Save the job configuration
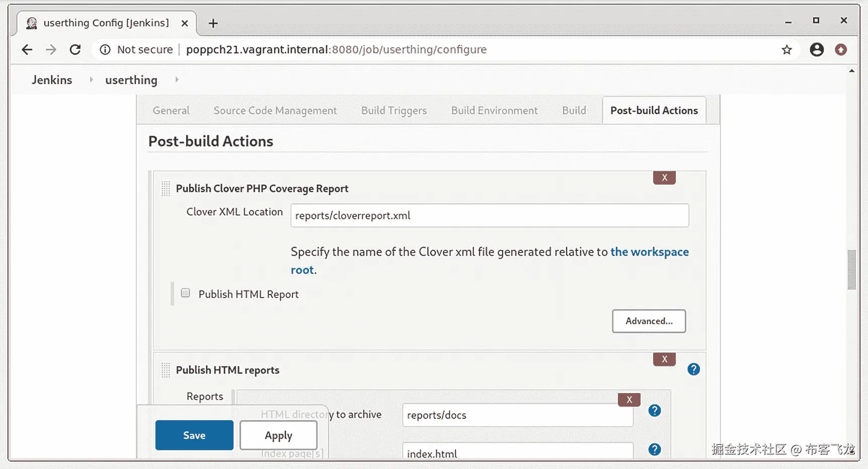Image resolution: width=868 pixels, height=469 pixels. (x=194, y=435)
